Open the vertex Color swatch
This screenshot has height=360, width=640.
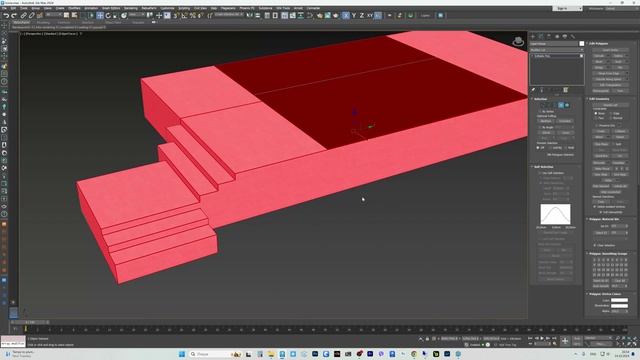coord(619,300)
